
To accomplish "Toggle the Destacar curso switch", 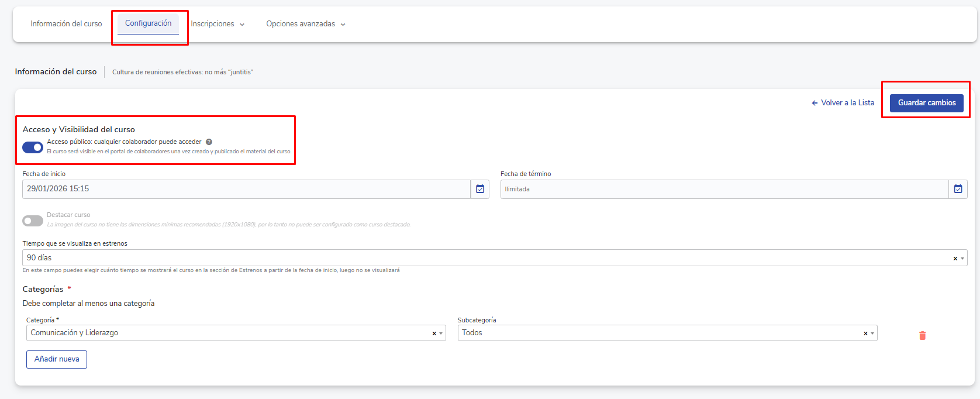I will point(33,221).
